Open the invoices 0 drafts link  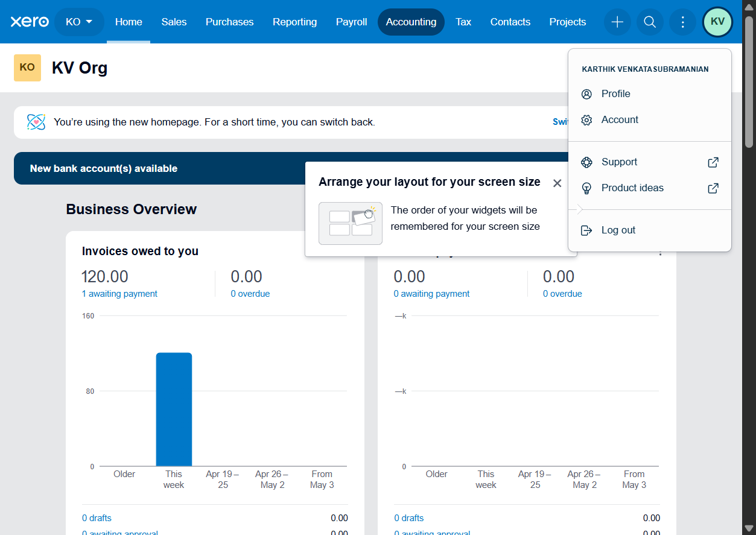pos(97,518)
